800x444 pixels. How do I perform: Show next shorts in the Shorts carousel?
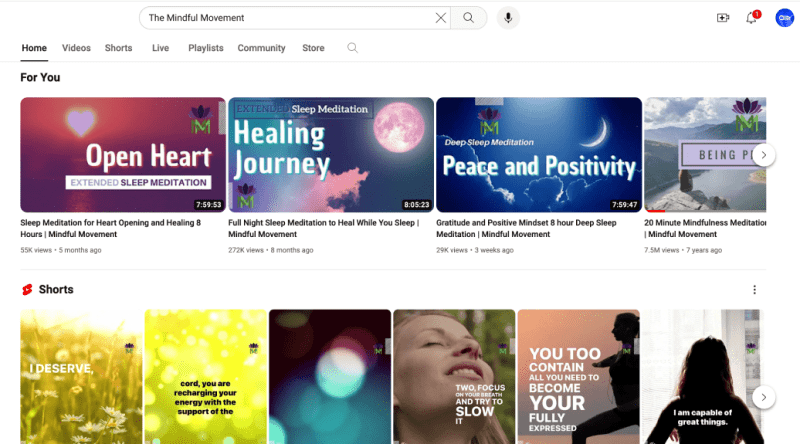(763, 397)
